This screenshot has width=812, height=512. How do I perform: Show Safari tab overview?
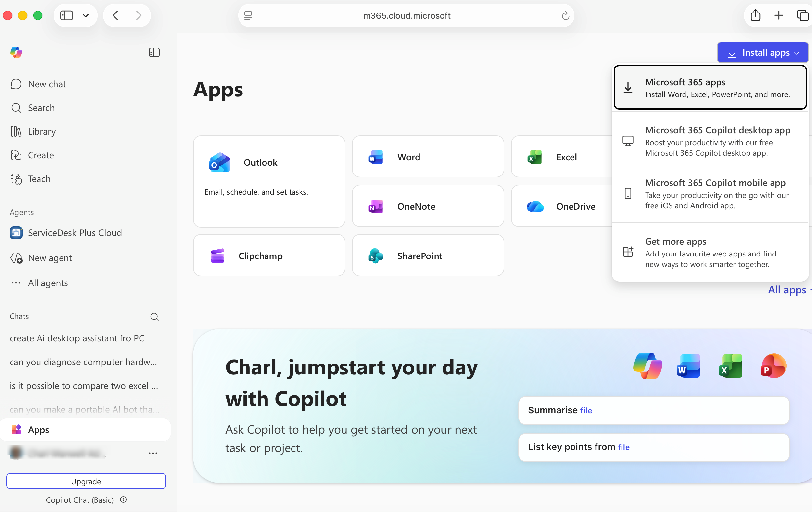click(802, 15)
